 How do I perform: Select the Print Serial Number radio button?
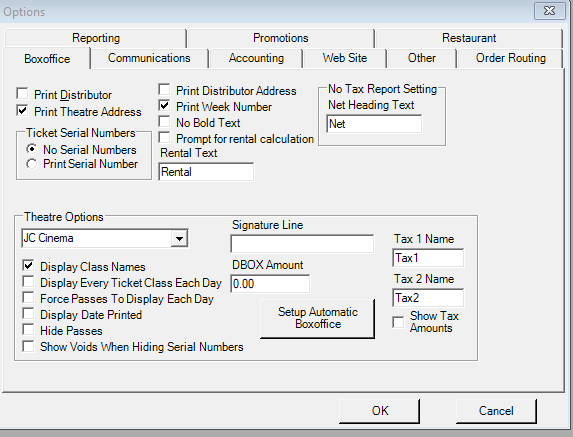click(32, 164)
